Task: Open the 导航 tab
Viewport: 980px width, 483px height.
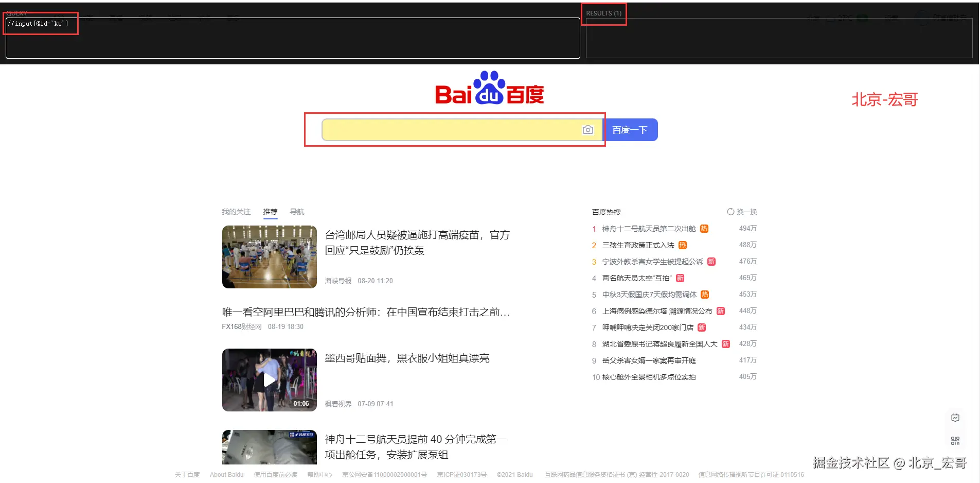Action: tap(297, 212)
